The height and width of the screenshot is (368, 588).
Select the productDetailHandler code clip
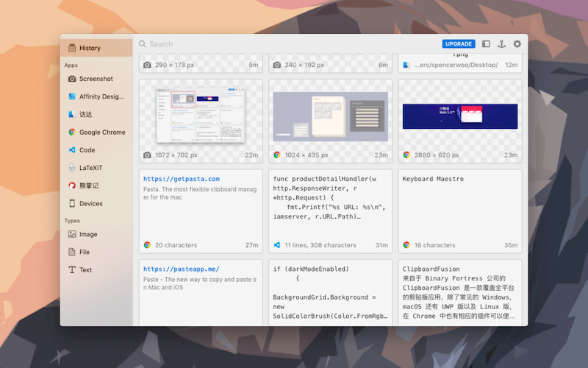[x=330, y=211]
